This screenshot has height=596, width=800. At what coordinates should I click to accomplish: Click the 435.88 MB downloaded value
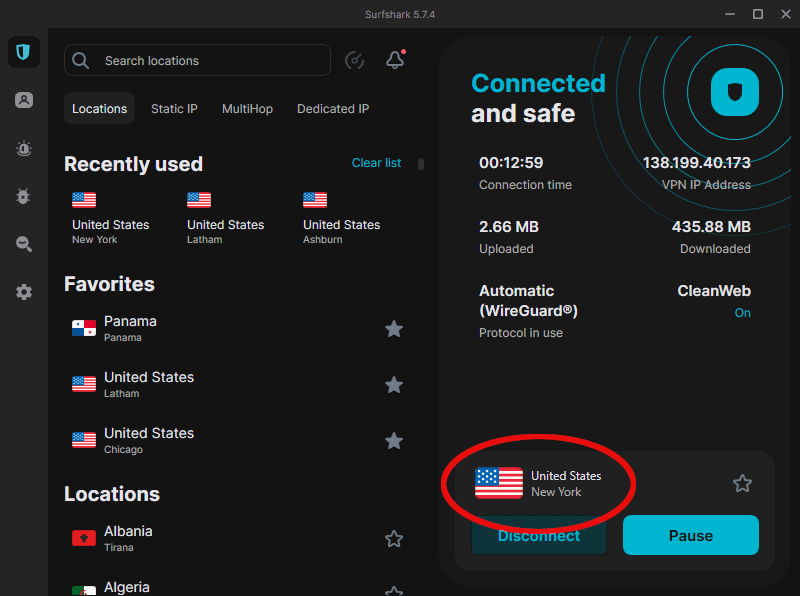[x=711, y=227]
